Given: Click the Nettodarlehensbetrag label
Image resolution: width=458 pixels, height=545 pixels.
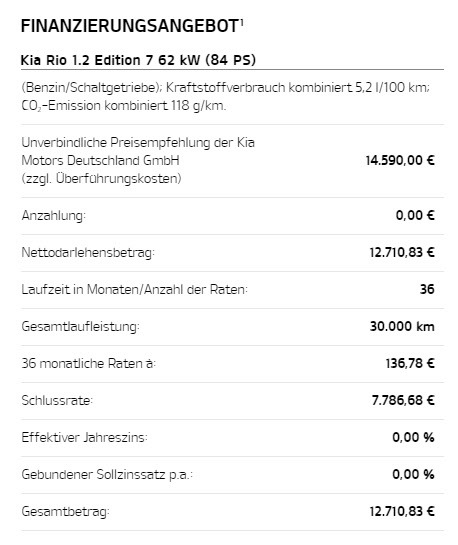Looking at the screenshot, I should click(x=88, y=252).
